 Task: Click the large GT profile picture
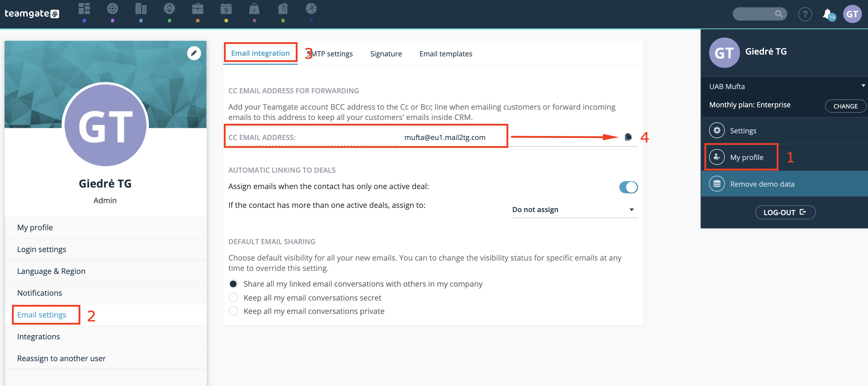(106, 125)
